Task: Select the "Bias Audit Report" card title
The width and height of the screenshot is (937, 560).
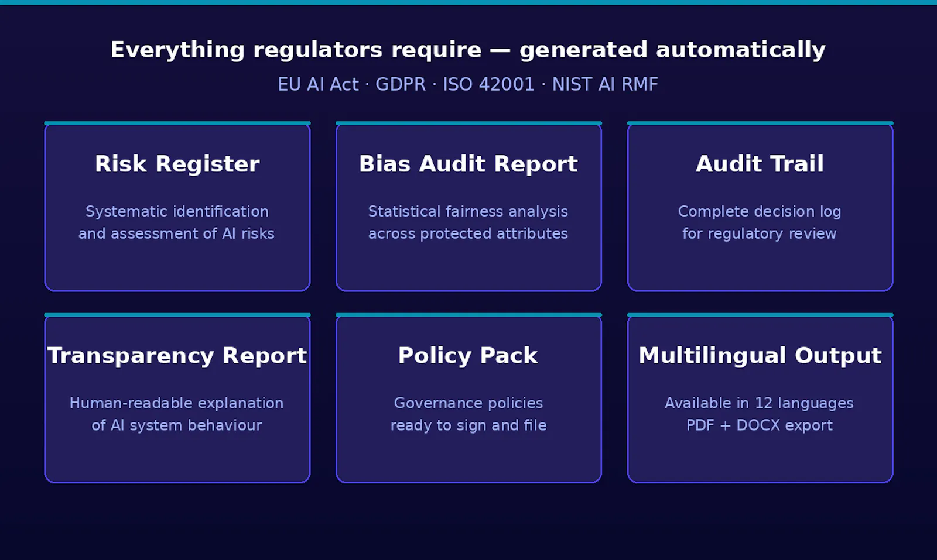Action: pyautogui.click(x=468, y=164)
